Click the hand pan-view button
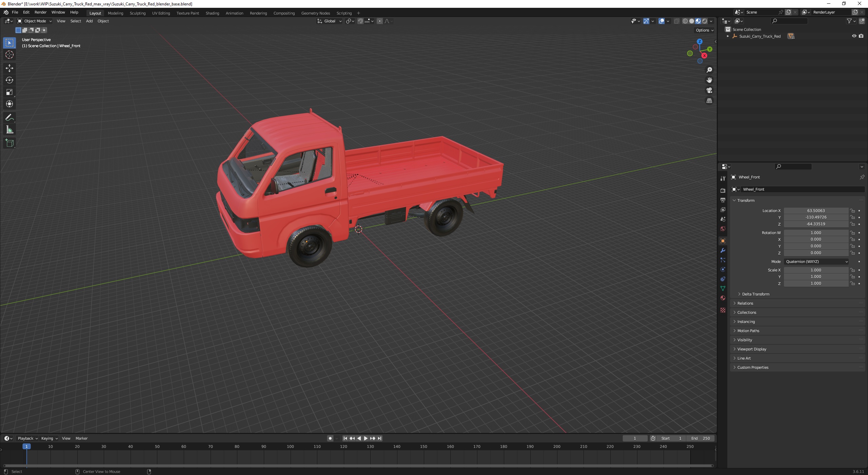Viewport: 868px width, 475px height. (709, 80)
